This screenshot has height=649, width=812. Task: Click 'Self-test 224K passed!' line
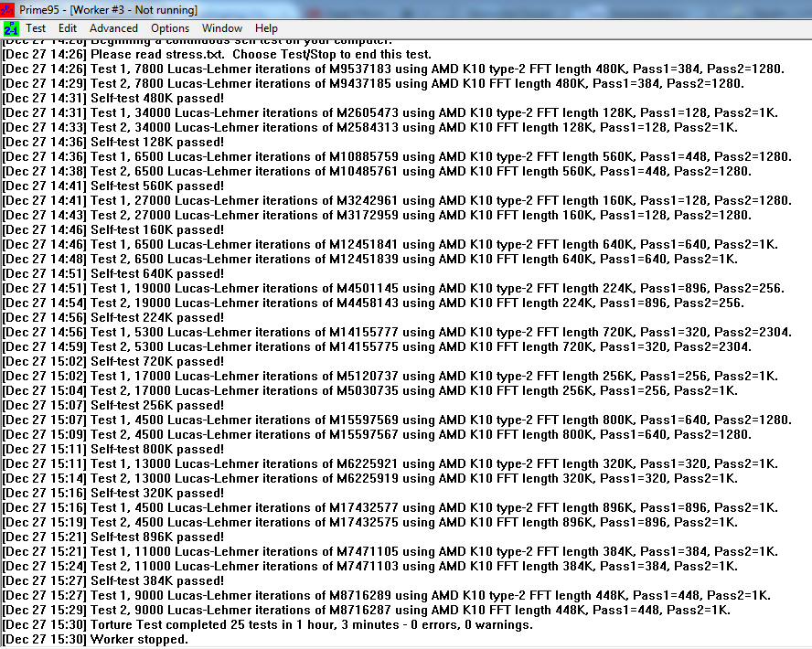click(x=113, y=317)
